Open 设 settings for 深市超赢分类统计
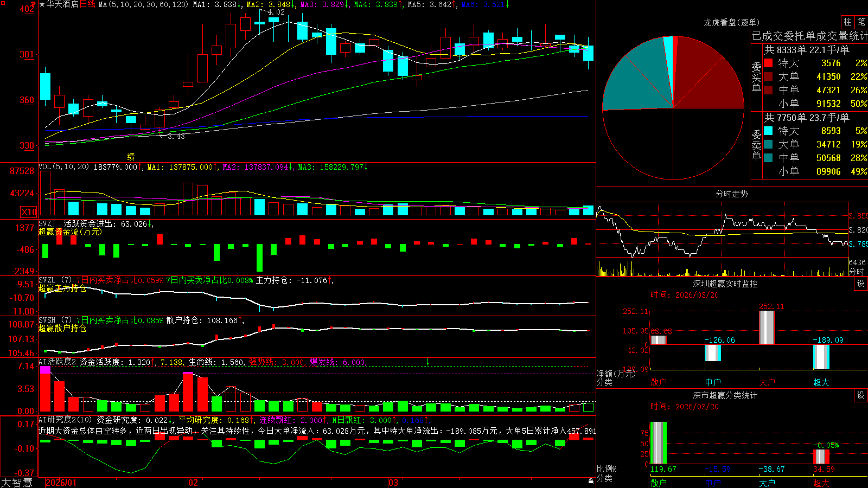The image size is (868, 488). [861, 395]
